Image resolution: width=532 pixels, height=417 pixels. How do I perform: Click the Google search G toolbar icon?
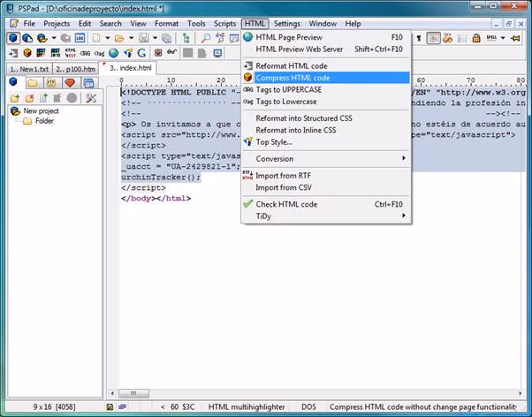[141, 53]
